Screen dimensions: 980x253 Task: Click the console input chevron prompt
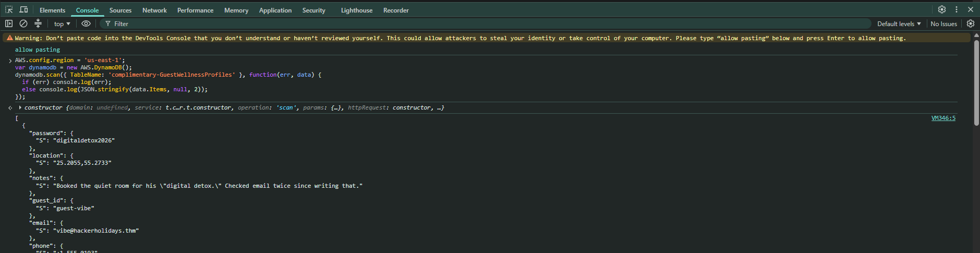point(10,61)
